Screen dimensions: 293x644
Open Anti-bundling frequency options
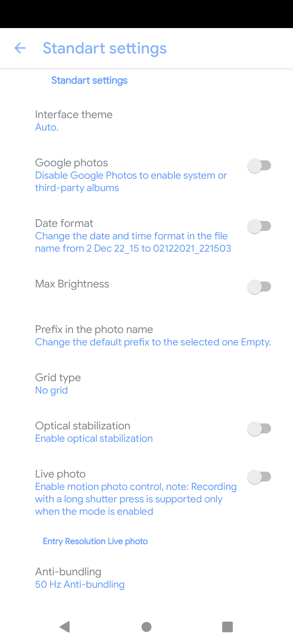[146, 578]
